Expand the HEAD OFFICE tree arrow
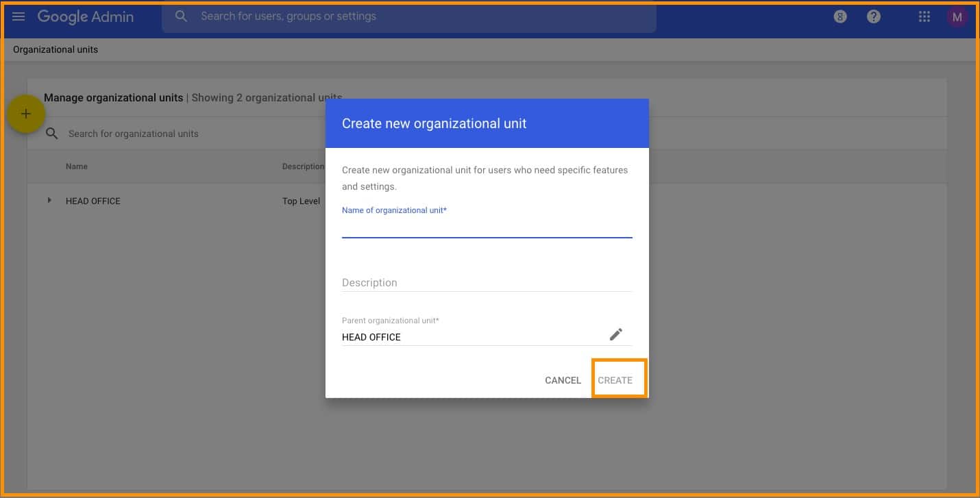 [49, 201]
